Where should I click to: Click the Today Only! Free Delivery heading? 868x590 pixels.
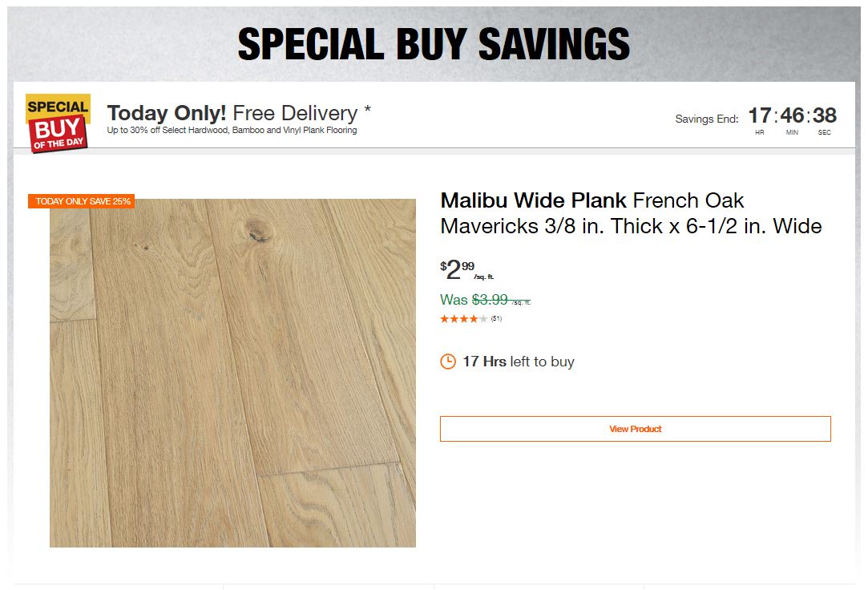(x=232, y=113)
